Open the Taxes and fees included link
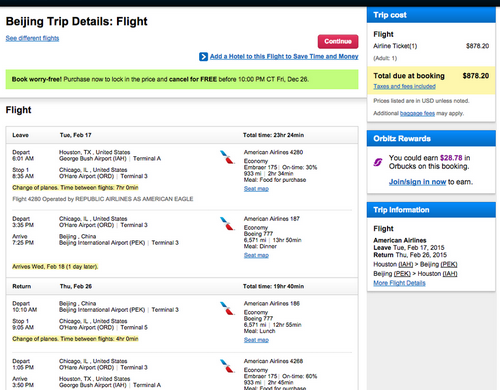The height and width of the screenshot is (390, 500). click(x=404, y=86)
